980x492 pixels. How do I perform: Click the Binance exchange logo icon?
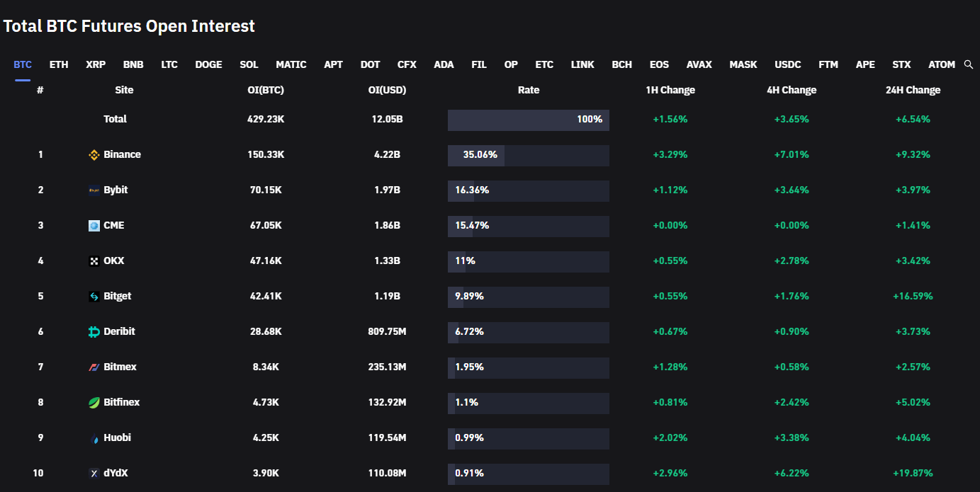[x=94, y=155]
